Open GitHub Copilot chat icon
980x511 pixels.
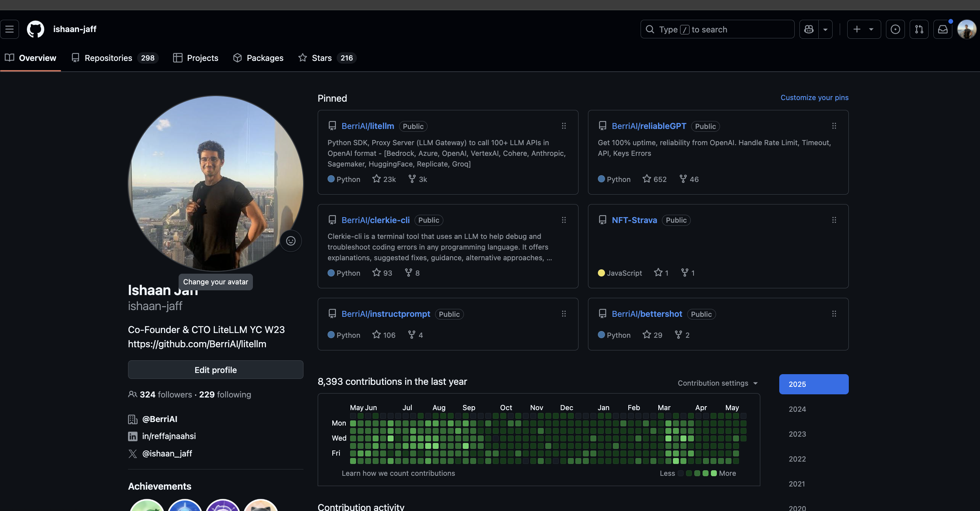[x=809, y=29]
